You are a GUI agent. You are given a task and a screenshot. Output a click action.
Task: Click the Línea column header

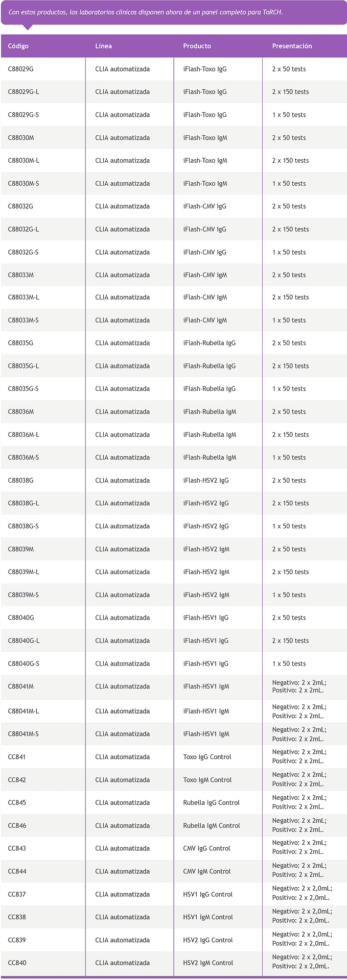(x=103, y=46)
